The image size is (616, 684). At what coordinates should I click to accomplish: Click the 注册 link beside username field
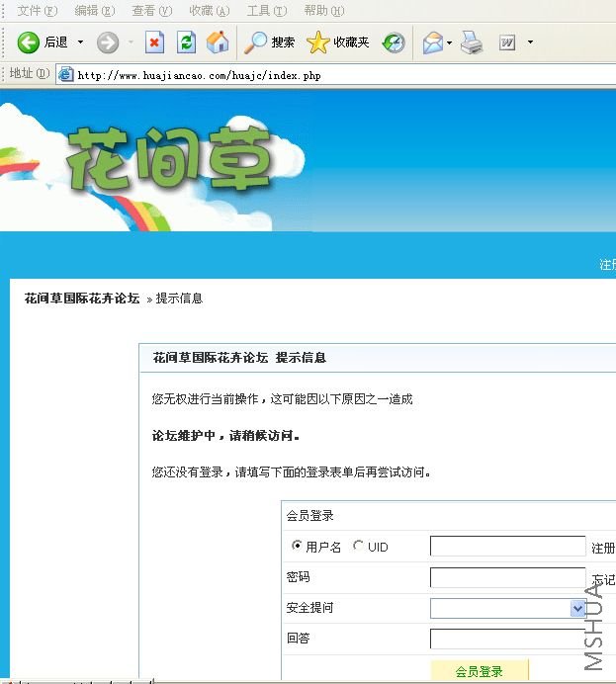(603, 548)
